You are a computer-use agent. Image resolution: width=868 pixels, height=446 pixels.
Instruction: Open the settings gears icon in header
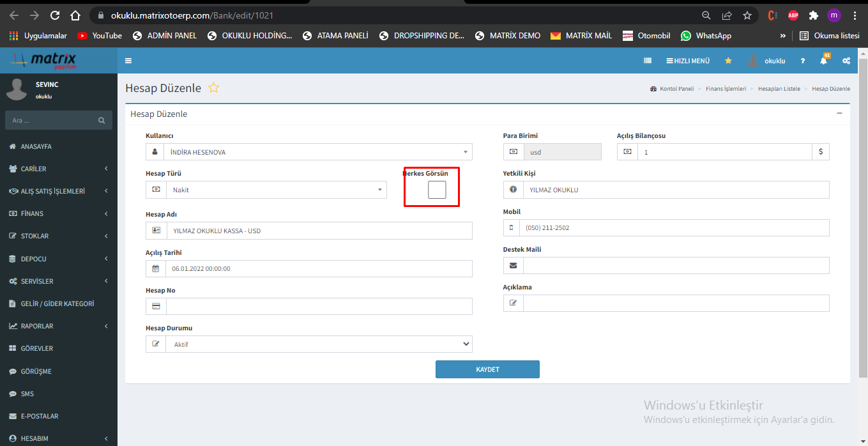pyautogui.click(x=846, y=61)
